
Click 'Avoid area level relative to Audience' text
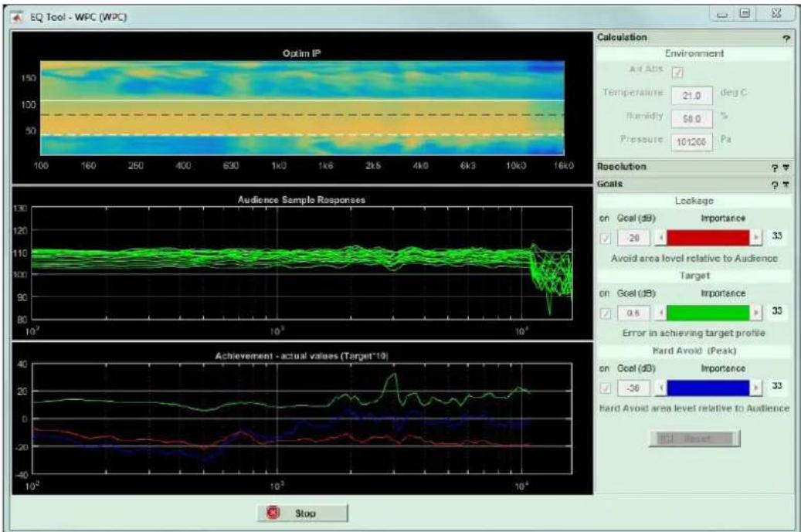[694, 259]
